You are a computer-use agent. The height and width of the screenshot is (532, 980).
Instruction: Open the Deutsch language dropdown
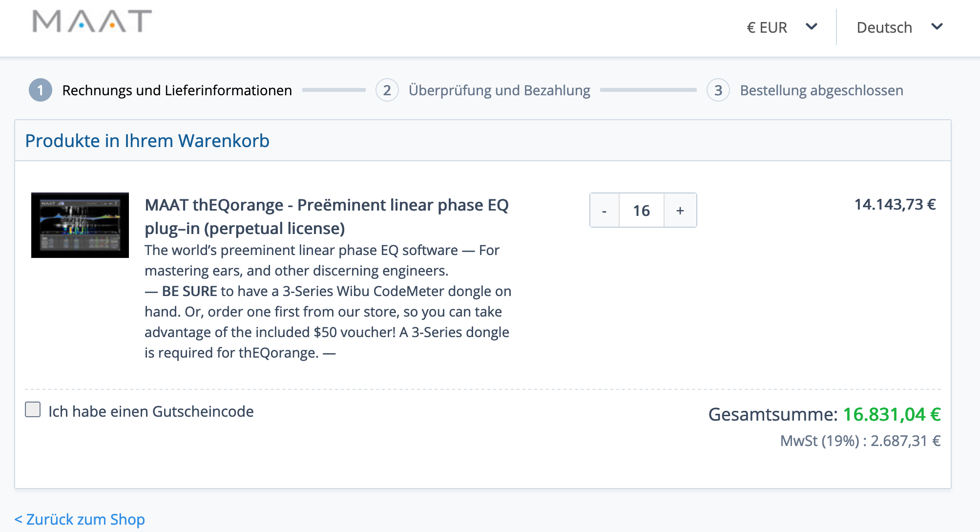pyautogui.click(x=884, y=27)
